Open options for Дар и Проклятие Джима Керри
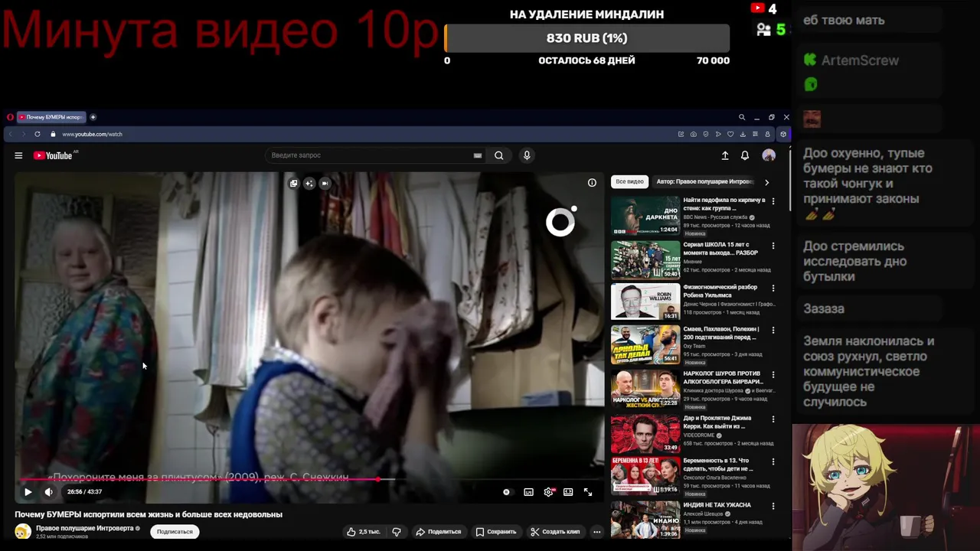 point(773,419)
